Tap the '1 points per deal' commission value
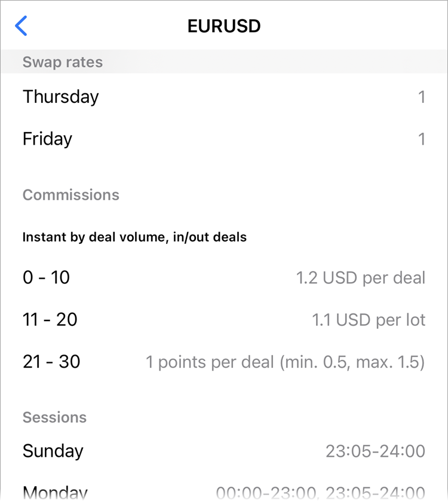Screen dimensions: 448x501 [286, 362]
